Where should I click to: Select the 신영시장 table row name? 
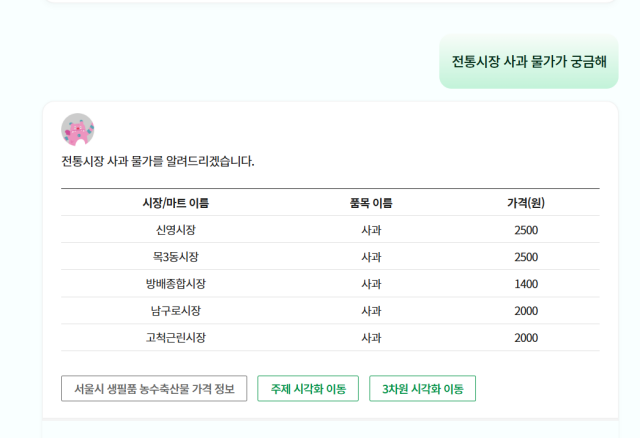point(175,230)
